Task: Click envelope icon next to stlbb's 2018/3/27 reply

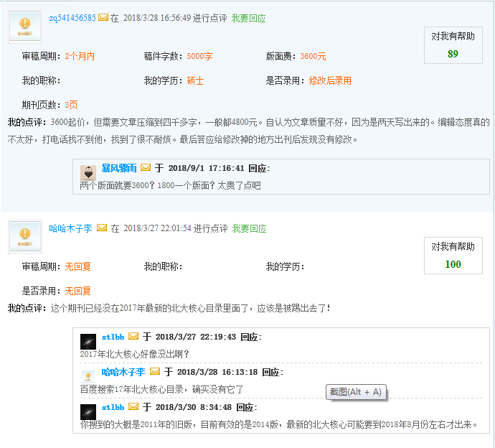Action: click(x=133, y=336)
